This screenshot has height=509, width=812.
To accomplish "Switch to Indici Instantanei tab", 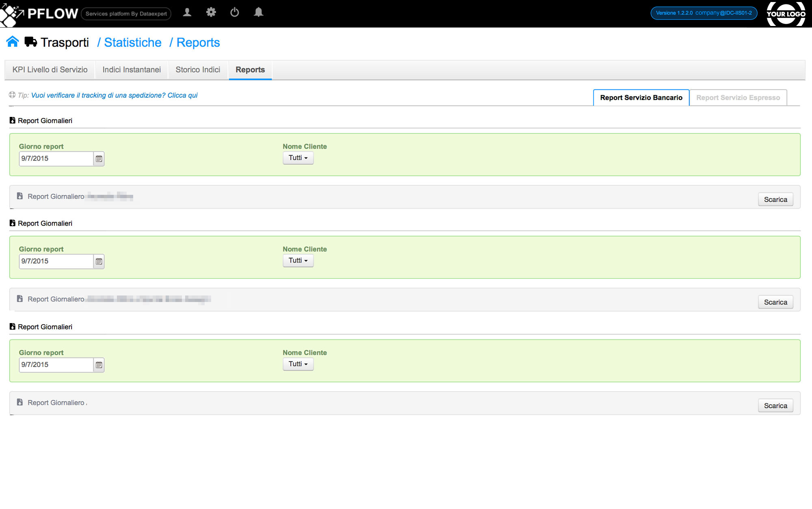I will (132, 70).
